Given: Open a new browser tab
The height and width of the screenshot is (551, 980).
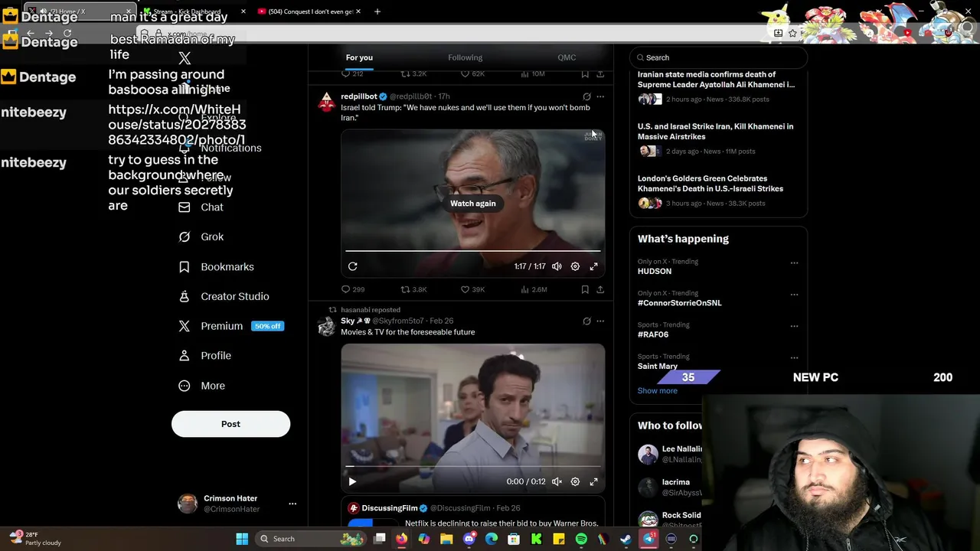Looking at the screenshot, I should tap(377, 11).
